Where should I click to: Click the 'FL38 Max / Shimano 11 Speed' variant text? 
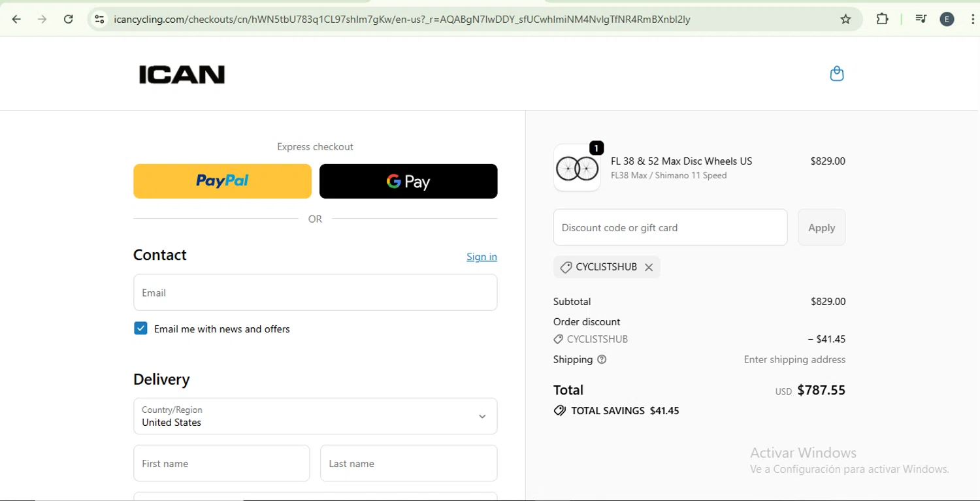coord(668,175)
